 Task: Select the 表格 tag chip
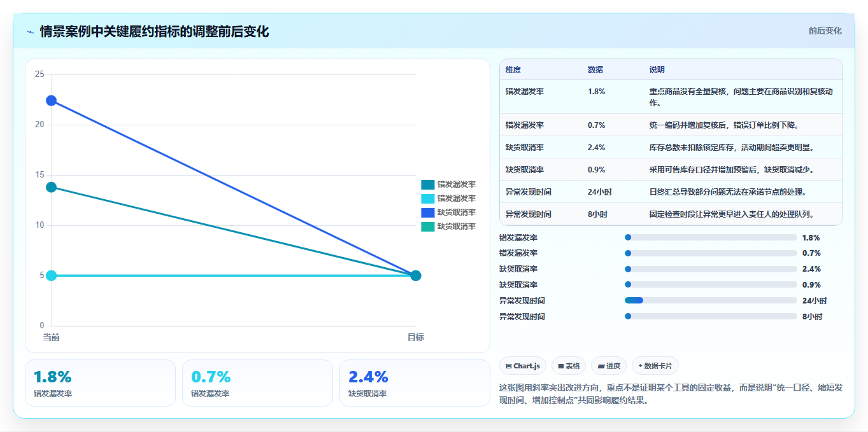[x=569, y=366]
